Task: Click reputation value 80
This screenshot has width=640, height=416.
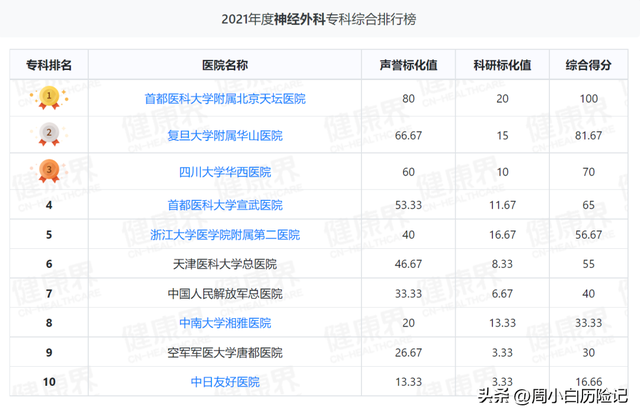Action: pyautogui.click(x=408, y=99)
